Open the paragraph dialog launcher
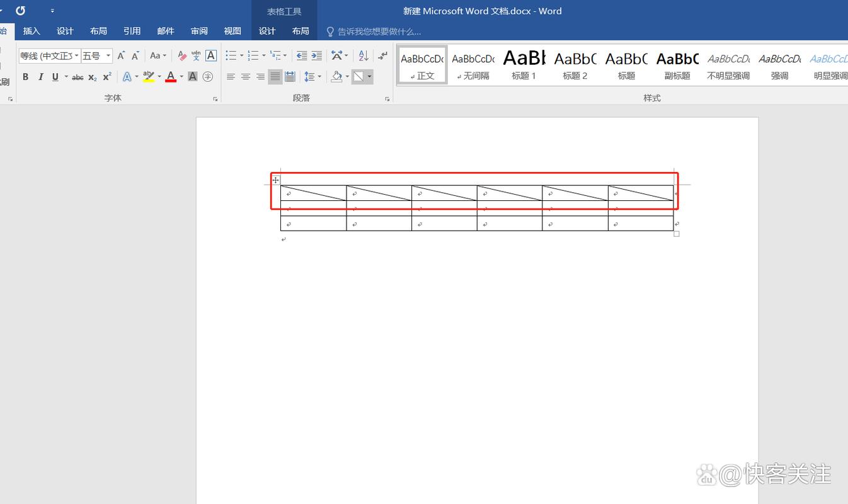The width and height of the screenshot is (848, 504). (x=387, y=99)
